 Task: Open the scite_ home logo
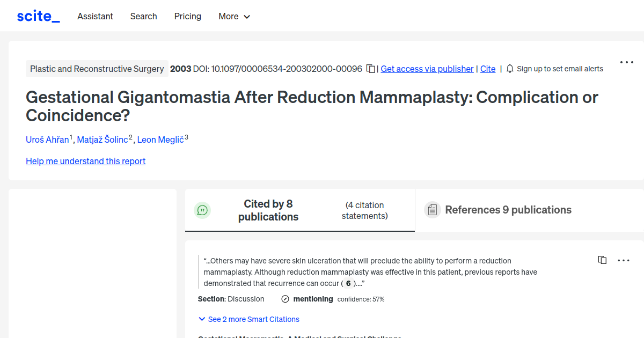pyautogui.click(x=38, y=16)
